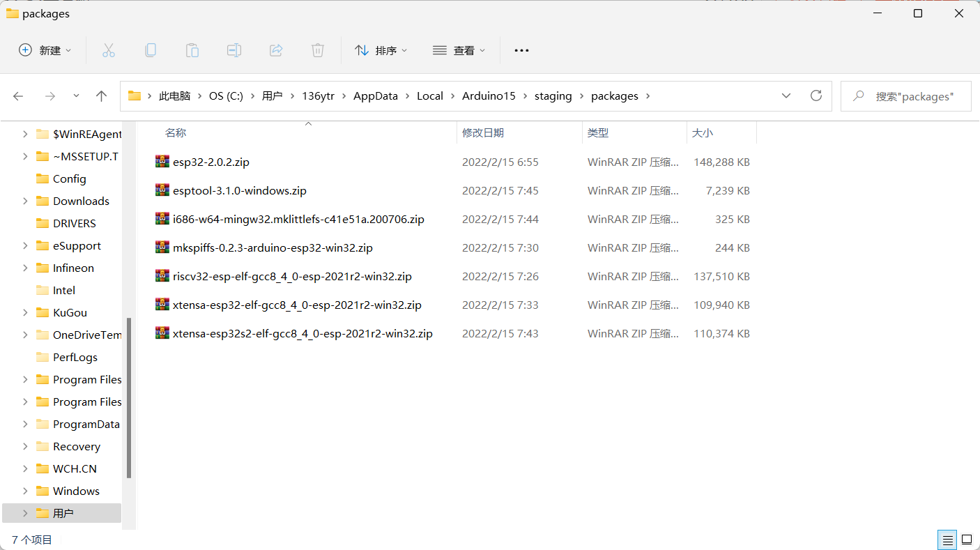Open the 新建 (New) menu

[x=45, y=50]
